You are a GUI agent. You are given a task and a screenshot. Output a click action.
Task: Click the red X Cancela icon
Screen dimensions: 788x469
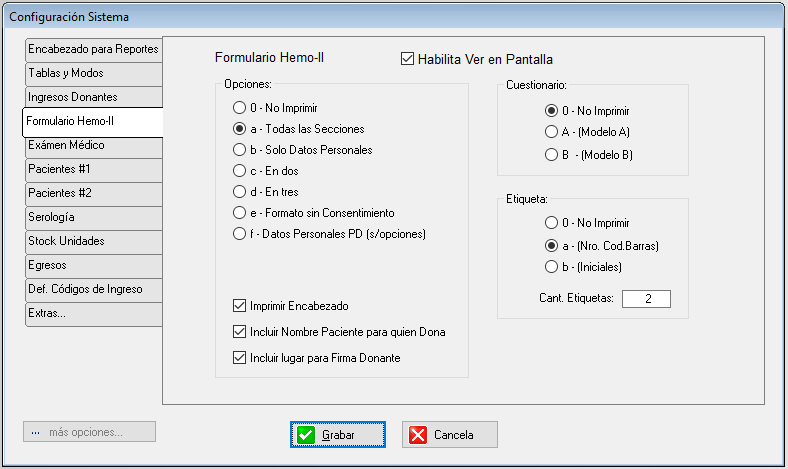pyautogui.click(x=418, y=435)
